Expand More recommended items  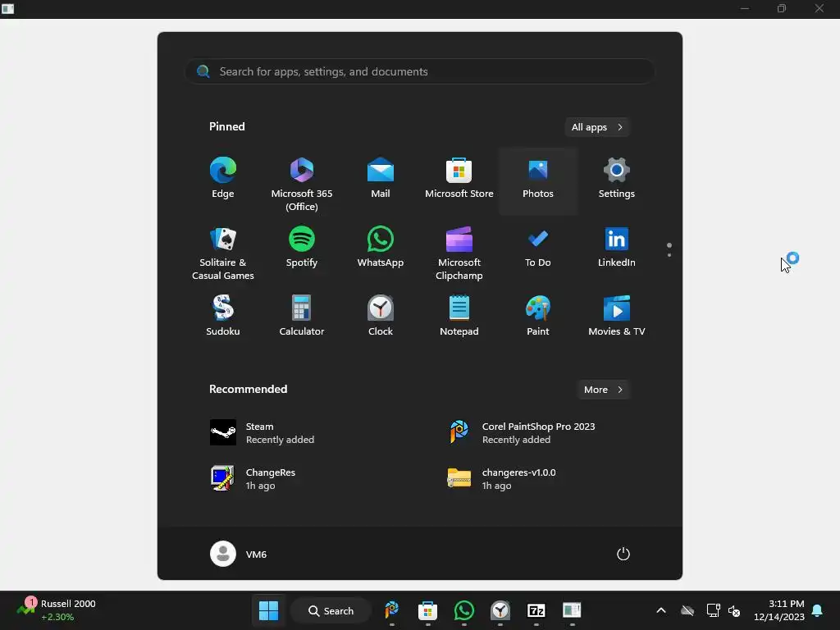pyautogui.click(x=603, y=390)
